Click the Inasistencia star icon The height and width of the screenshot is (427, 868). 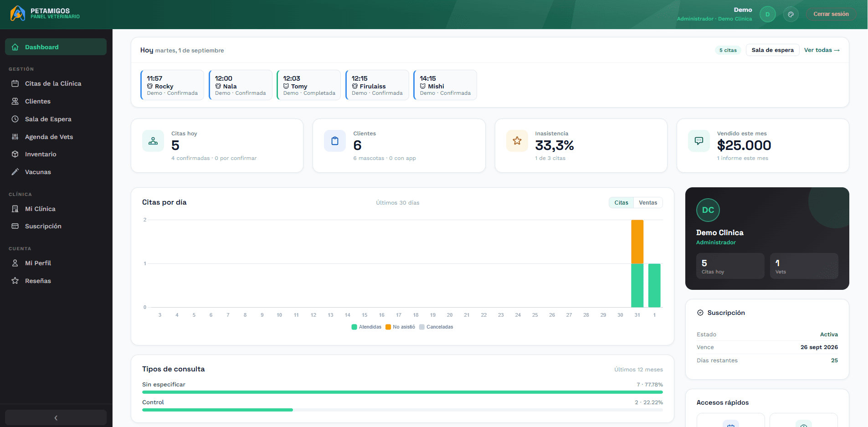(517, 141)
